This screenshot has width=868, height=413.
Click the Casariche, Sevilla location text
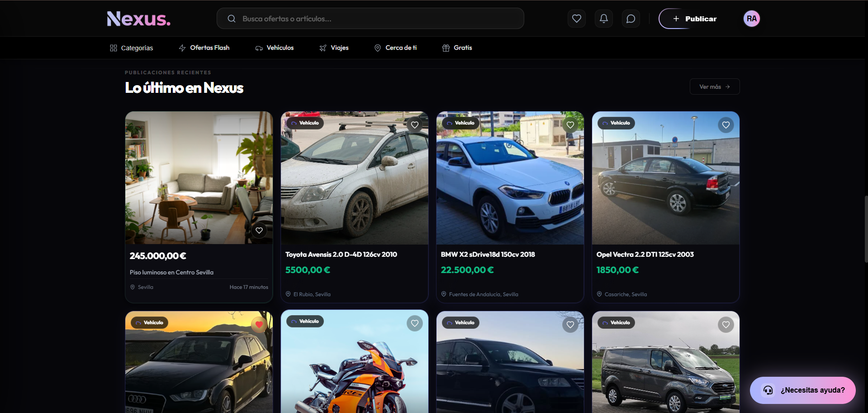pos(626,294)
